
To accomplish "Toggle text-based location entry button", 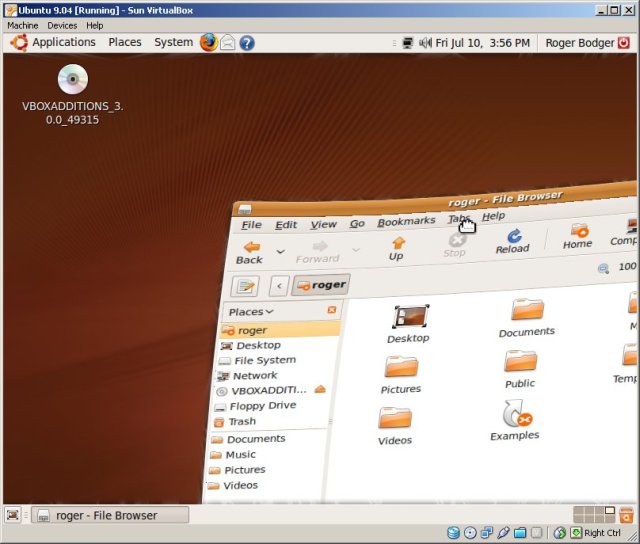I will pos(245,286).
